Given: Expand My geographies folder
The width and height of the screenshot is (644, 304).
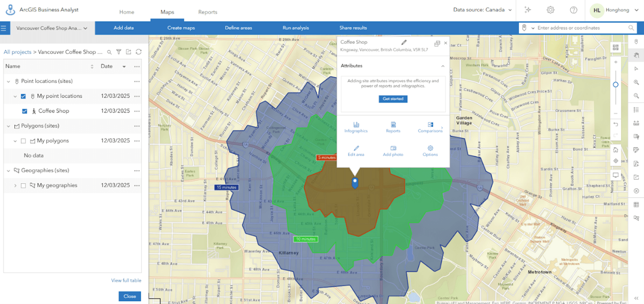Looking at the screenshot, I should click(15, 185).
